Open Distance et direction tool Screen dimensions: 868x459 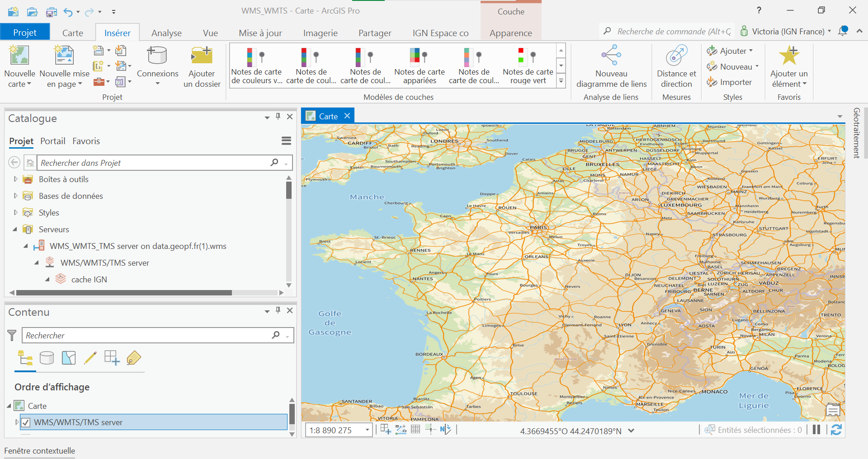pos(676,66)
